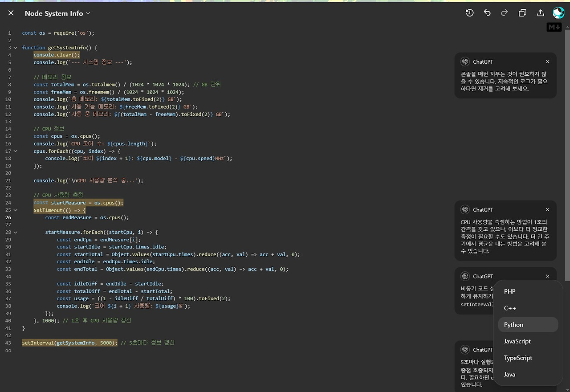Undo the last edit with the back arrow

click(487, 13)
